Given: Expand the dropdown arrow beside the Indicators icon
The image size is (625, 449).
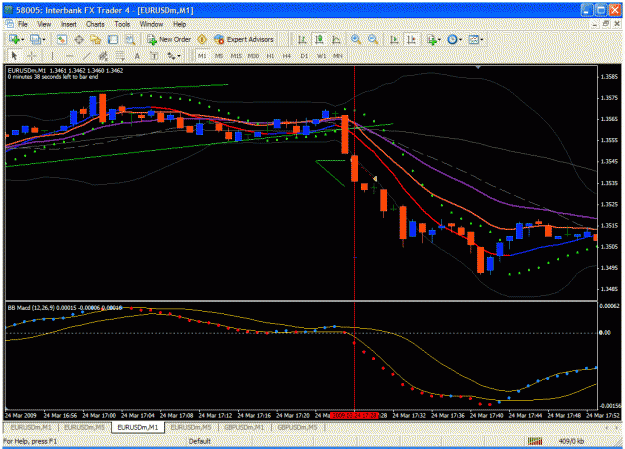Looking at the screenshot, I should click(439, 39).
